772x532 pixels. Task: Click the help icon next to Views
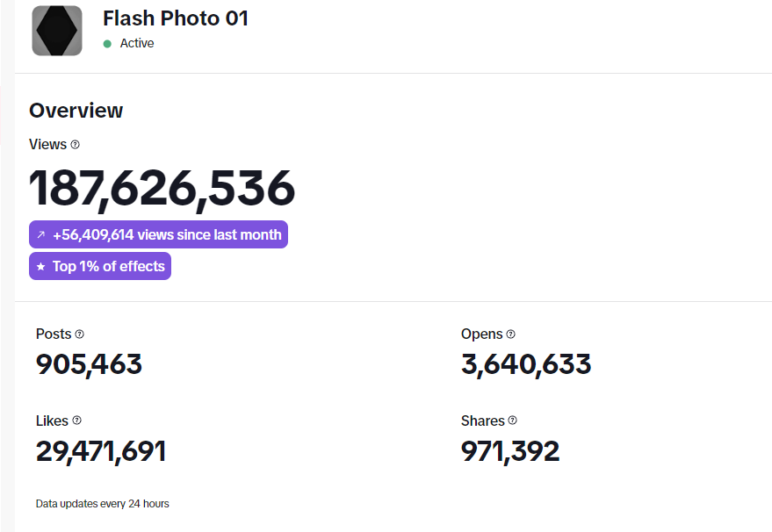[x=75, y=145]
